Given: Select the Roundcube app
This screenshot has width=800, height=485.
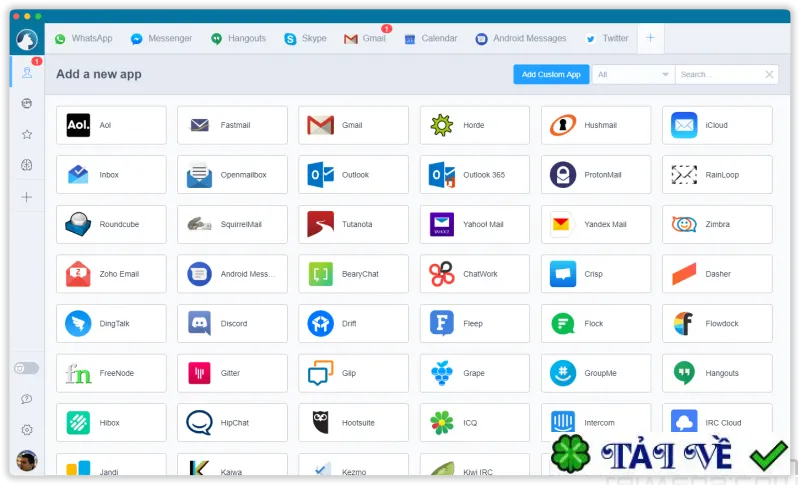Looking at the screenshot, I should [x=111, y=224].
